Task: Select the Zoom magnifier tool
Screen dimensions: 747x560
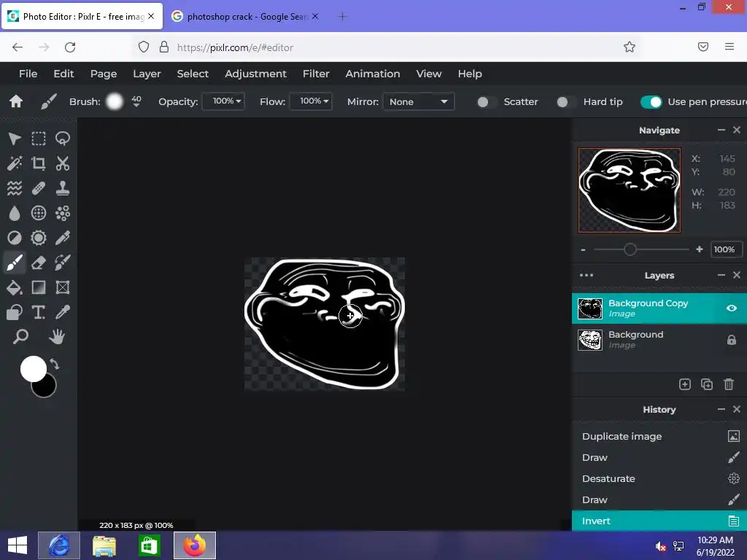Action: click(x=20, y=337)
